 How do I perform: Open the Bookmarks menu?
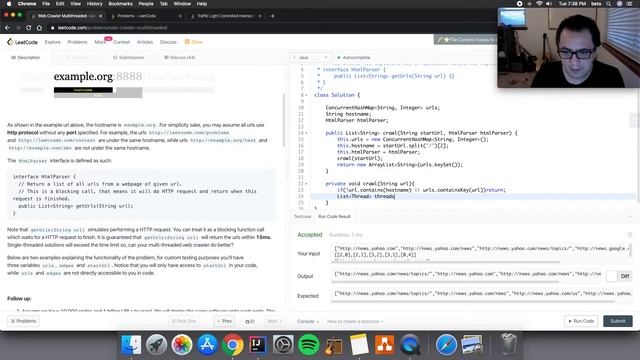pos(120,4)
